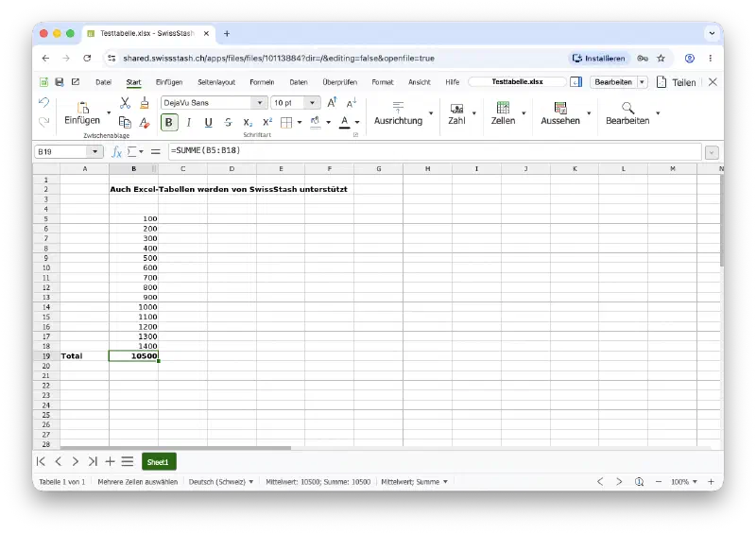Click the sum sigma icon
The image size is (756, 534).
[x=131, y=152]
